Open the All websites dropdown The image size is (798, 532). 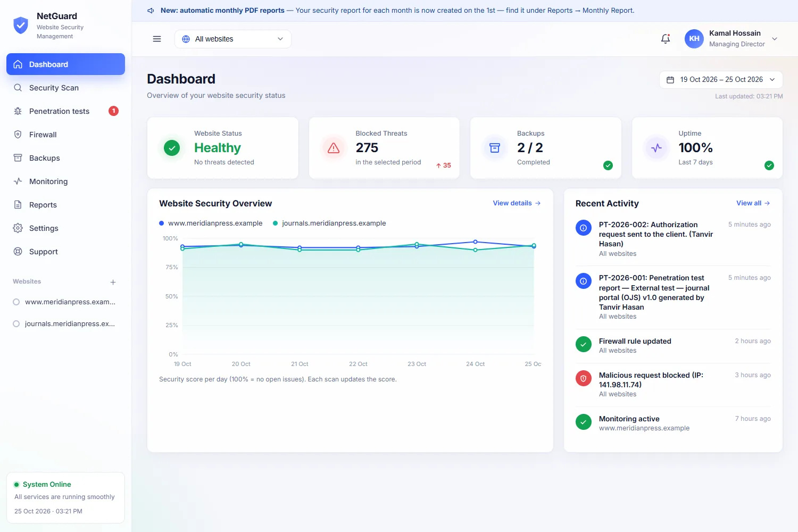tap(232, 39)
